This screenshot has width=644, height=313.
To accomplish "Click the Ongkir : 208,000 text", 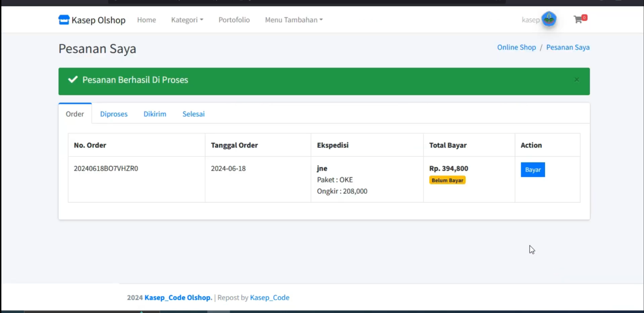I will (342, 191).
